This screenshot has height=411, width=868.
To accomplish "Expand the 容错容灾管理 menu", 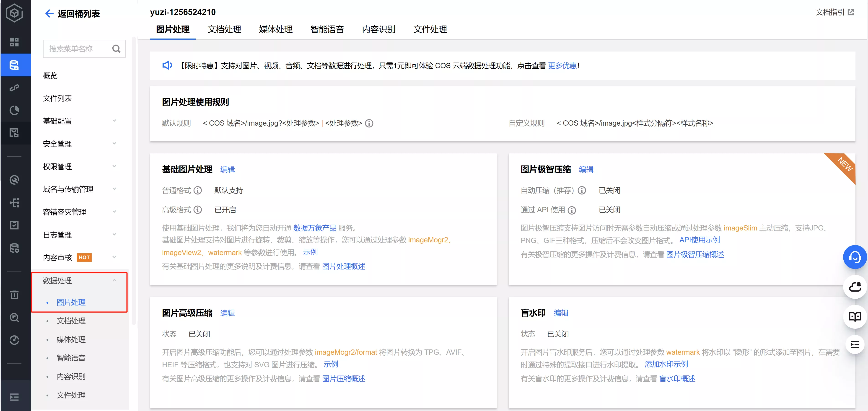I will pyautogui.click(x=80, y=212).
